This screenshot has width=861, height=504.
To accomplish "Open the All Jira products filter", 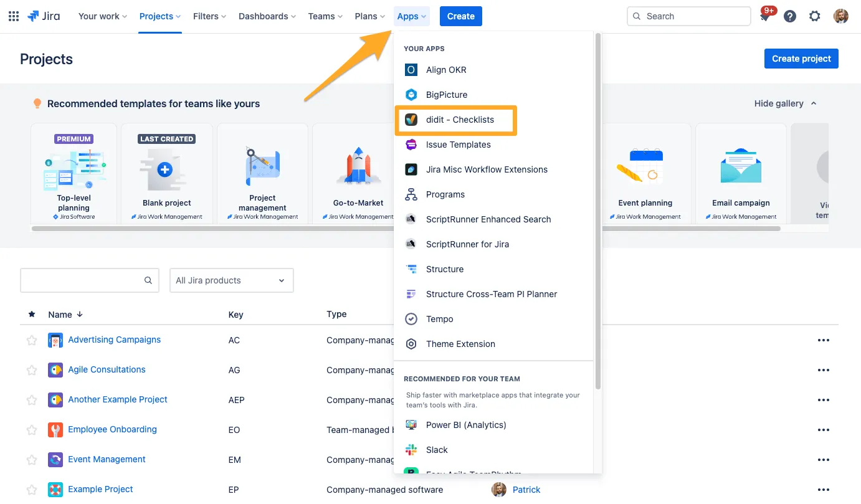I will click(231, 280).
